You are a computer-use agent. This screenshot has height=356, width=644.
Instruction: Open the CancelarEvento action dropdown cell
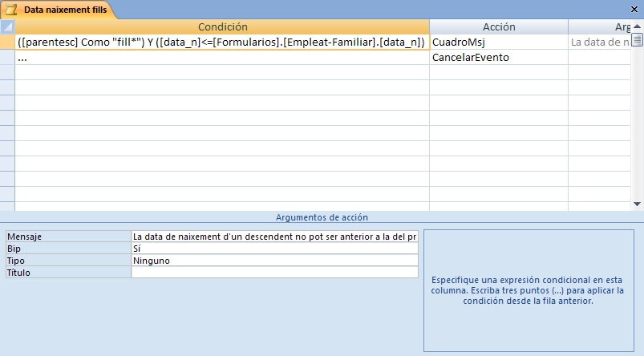(498, 57)
